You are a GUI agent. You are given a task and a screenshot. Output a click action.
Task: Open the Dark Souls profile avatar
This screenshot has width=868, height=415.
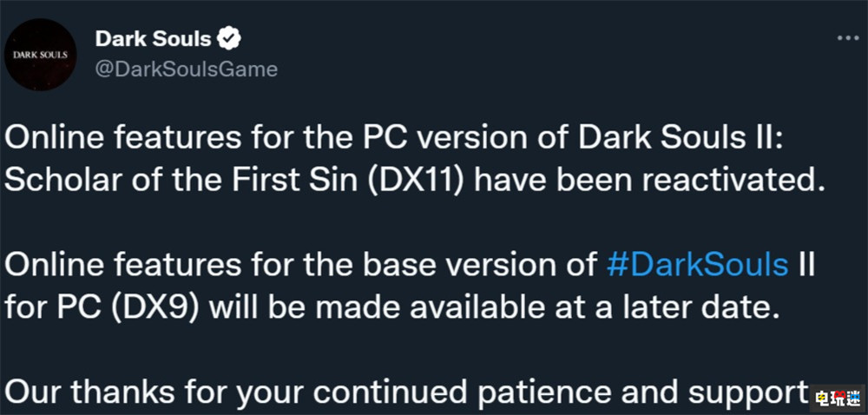[39, 54]
